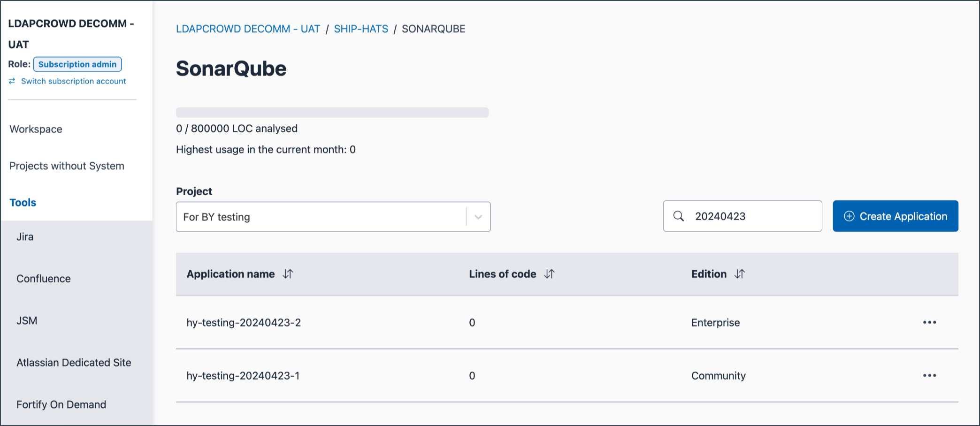Click the switch account arrows icon
This screenshot has width=980, height=426.
[x=12, y=81]
